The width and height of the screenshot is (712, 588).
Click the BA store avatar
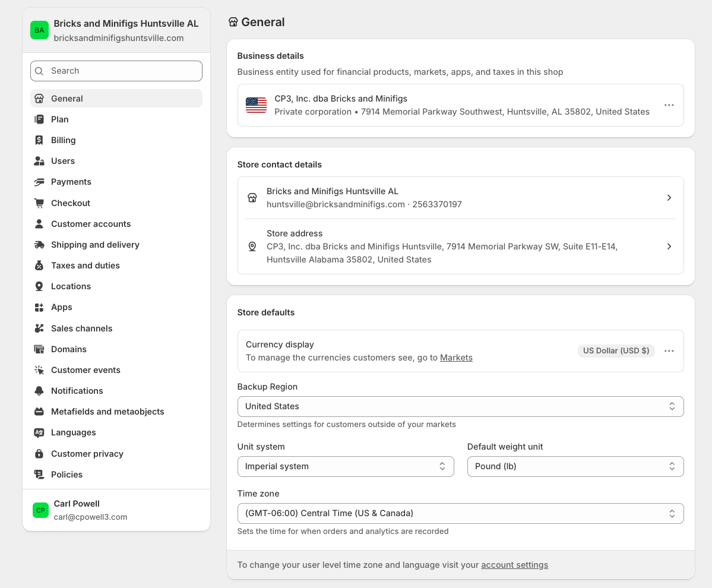tap(40, 30)
